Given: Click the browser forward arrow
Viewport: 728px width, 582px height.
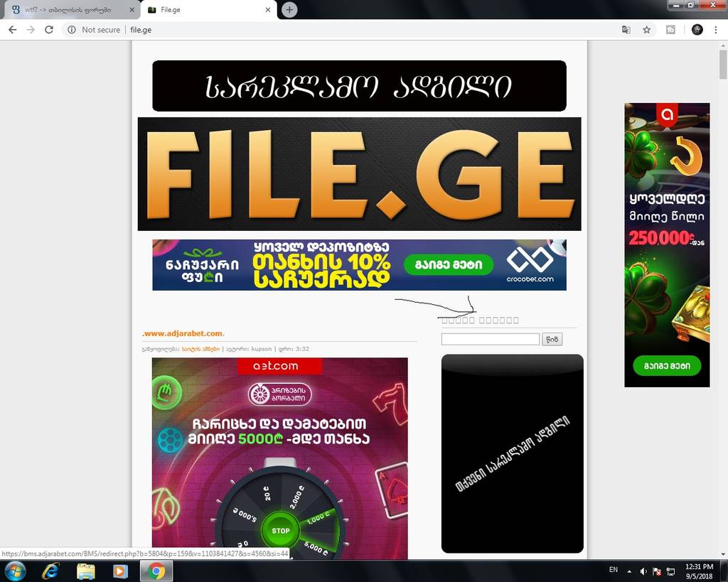Looking at the screenshot, I should point(31,30).
